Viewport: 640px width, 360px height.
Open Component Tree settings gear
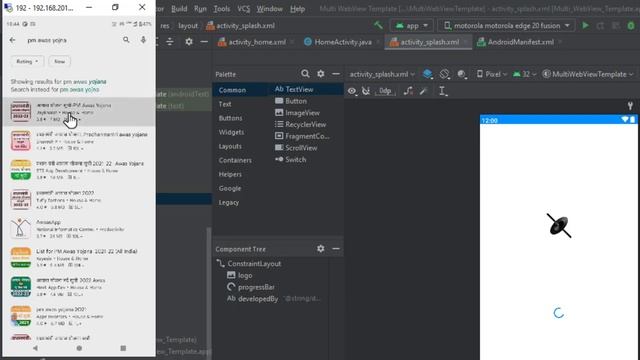pyautogui.click(x=321, y=249)
